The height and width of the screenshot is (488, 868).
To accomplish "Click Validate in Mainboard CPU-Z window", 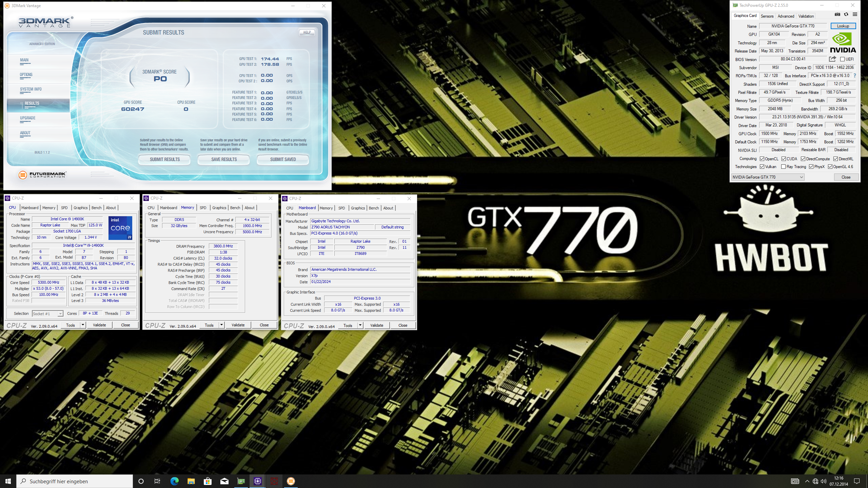I will coord(377,325).
